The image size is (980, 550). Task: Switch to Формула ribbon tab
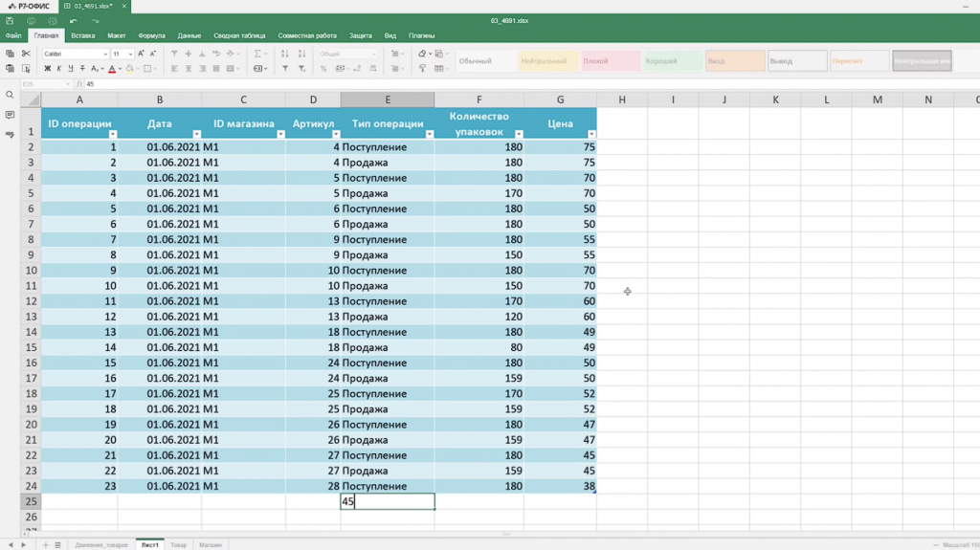click(151, 35)
